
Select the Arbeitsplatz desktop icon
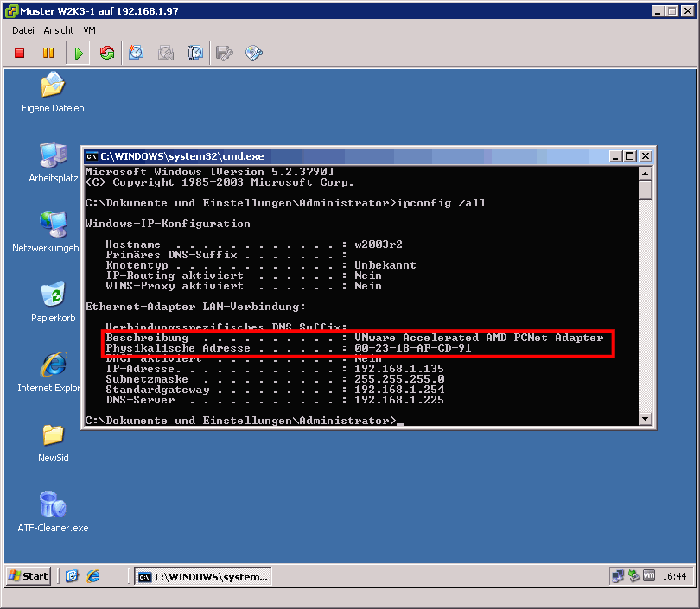click(53, 155)
